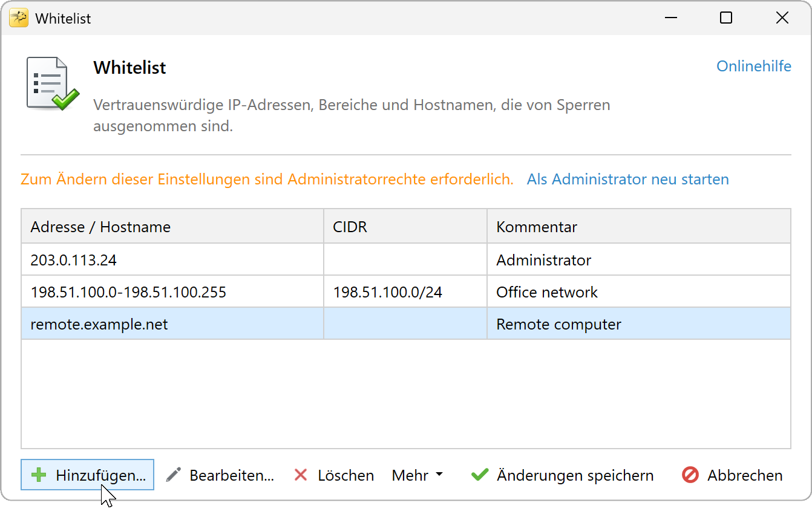Click the green plus Hinzufügen icon
This screenshot has height=526, width=812.
click(x=39, y=475)
